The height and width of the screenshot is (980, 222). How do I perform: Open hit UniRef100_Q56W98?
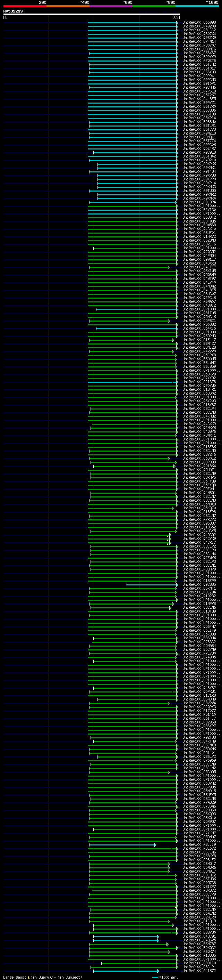[x=199, y=23]
